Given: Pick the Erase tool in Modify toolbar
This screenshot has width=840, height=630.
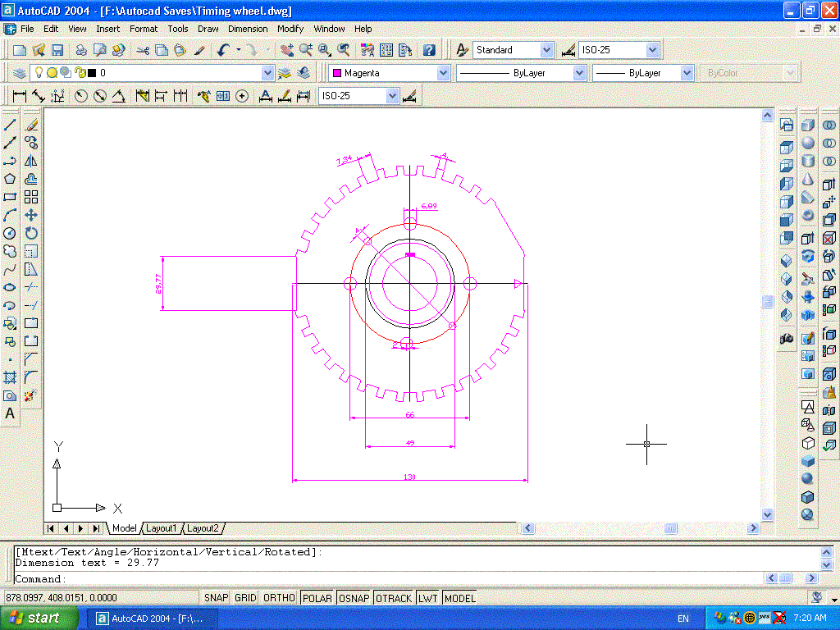Looking at the screenshot, I should pyautogui.click(x=31, y=126).
